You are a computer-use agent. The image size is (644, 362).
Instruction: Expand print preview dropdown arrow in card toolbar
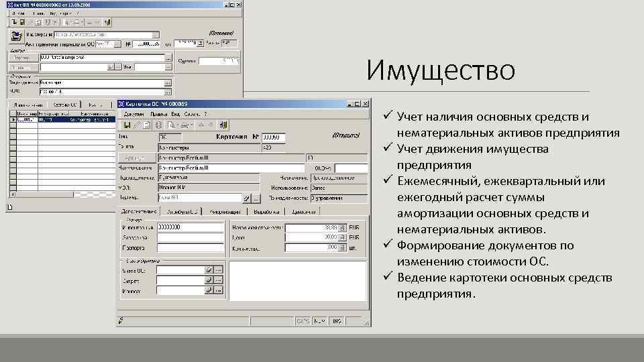pos(177,125)
